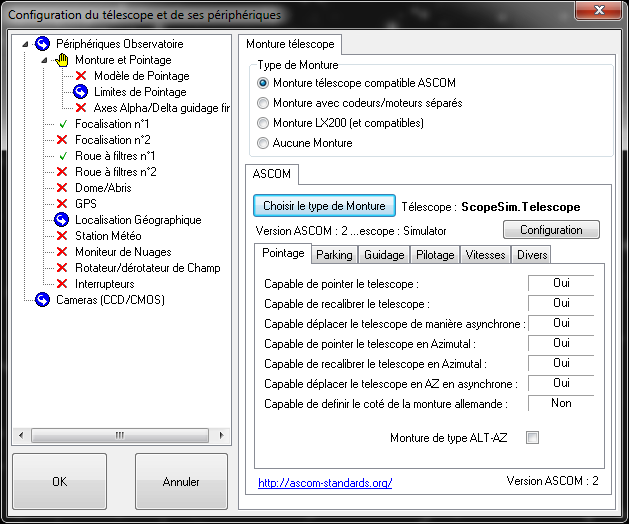The height and width of the screenshot is (524, 629).
Task: Select Limites de Pointage in the tree
Action: 140,92
